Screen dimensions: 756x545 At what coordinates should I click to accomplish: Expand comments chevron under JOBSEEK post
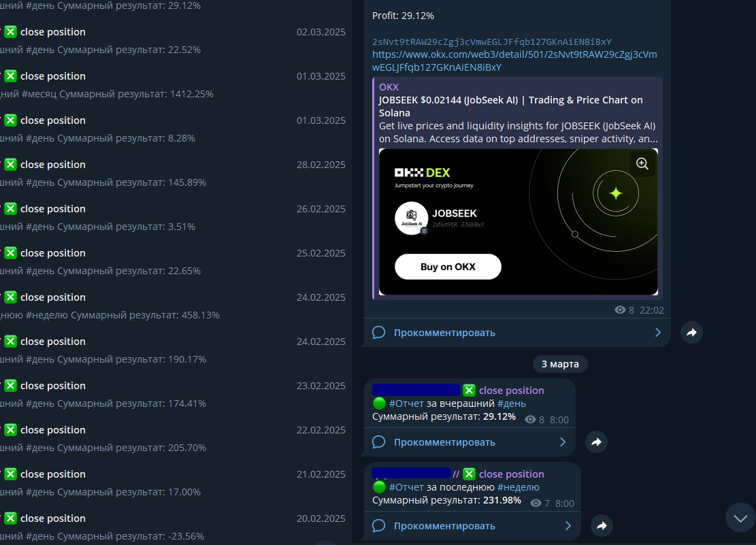point(658,332)
